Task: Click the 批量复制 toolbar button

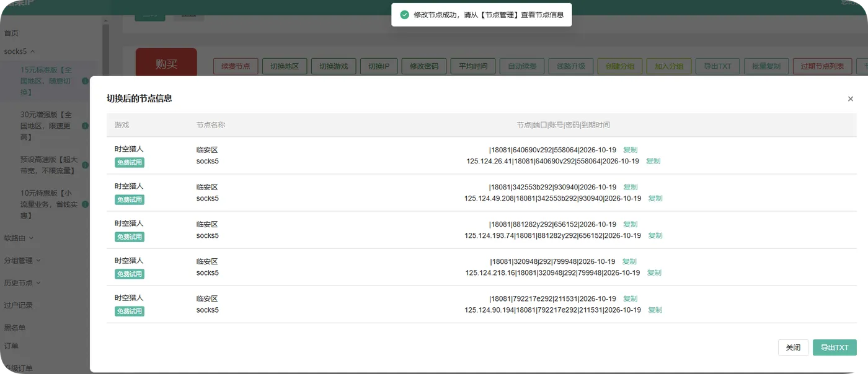Action: (x=766, y=66)
